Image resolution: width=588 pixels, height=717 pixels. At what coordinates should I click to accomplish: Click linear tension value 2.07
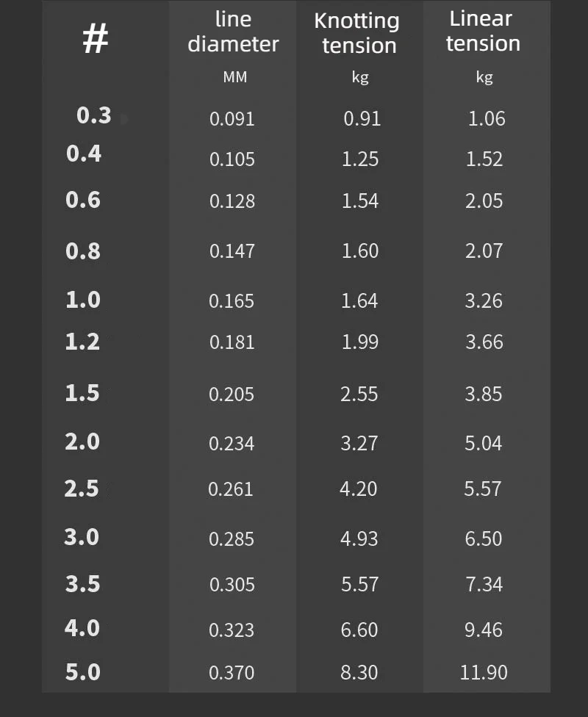pyautogui.click(x=484, y=251)
